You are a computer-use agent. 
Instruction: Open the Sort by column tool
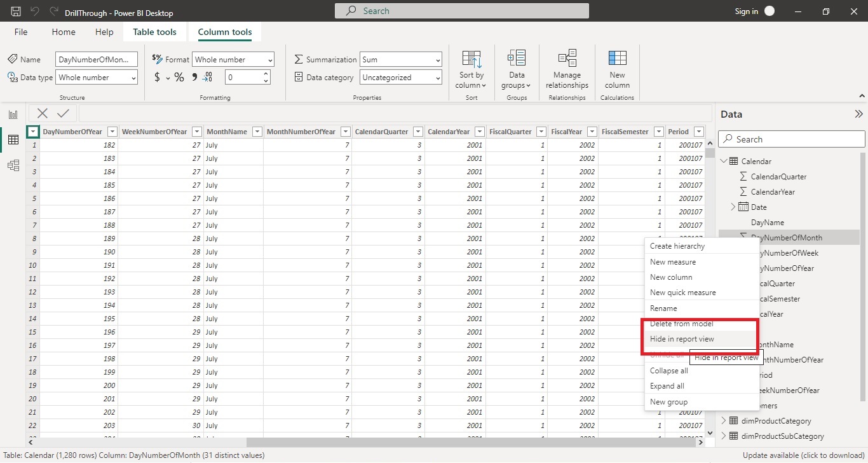(471, 70)
